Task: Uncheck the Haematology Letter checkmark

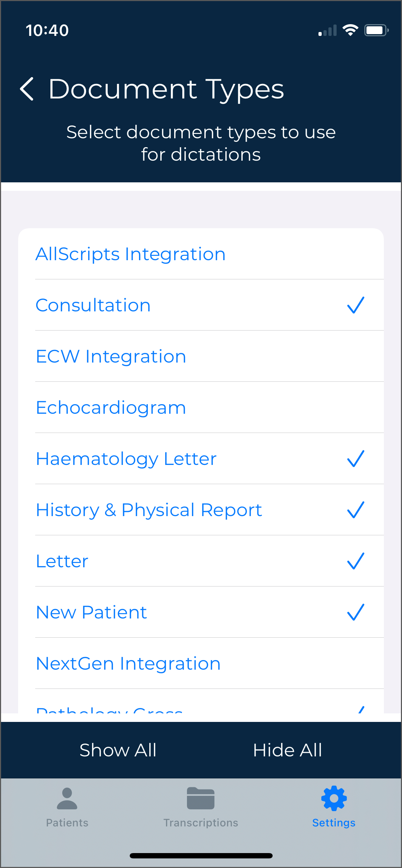Action: (356, 459)
